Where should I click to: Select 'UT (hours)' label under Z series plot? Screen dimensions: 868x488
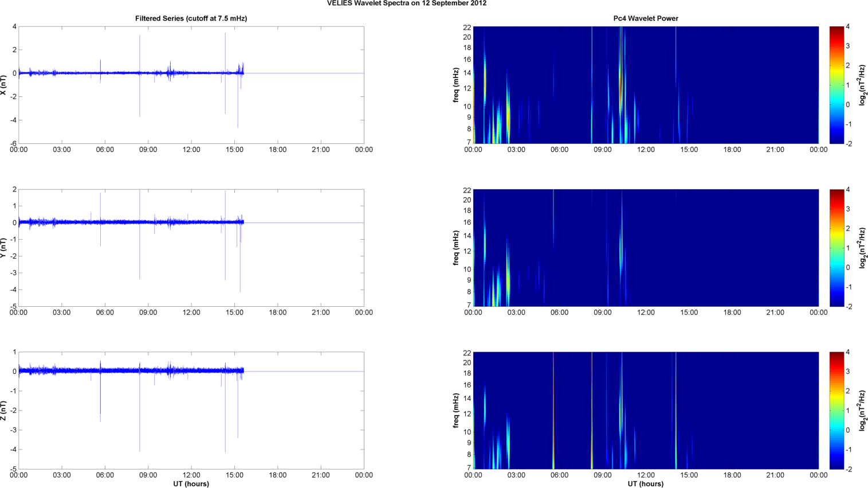tap(191, 483)
